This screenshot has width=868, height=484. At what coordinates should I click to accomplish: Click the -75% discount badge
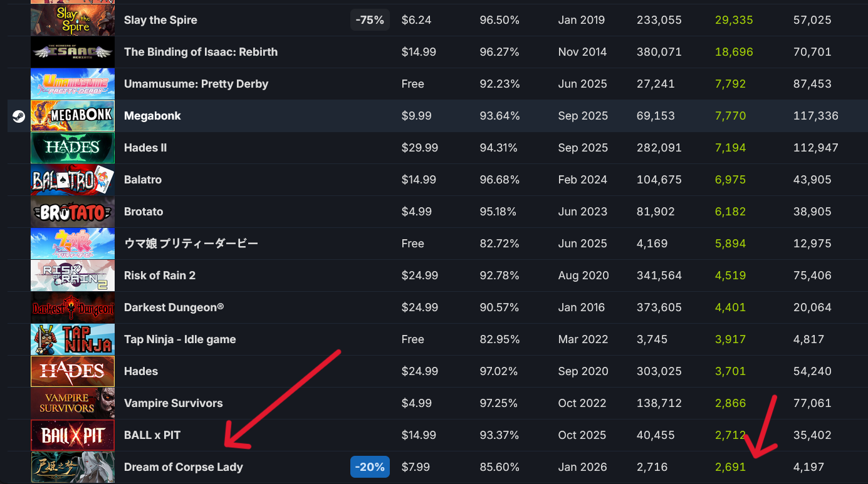point(370,20)
